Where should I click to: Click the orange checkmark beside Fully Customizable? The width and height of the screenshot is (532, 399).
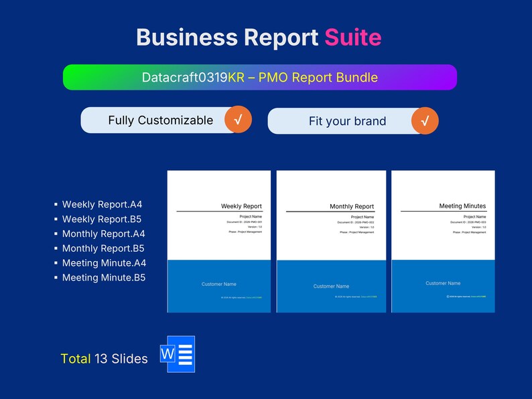click(238, 119)
